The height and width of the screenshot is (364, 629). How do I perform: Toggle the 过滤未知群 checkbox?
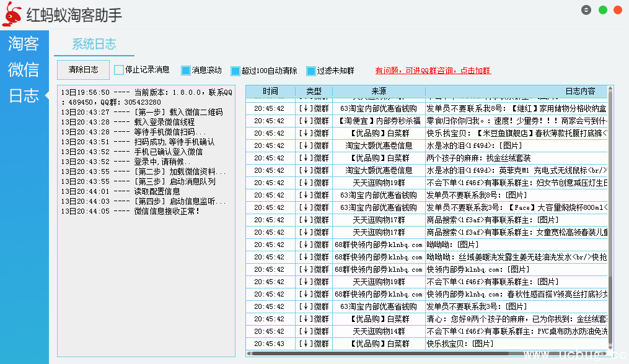(x=311, y=71)
